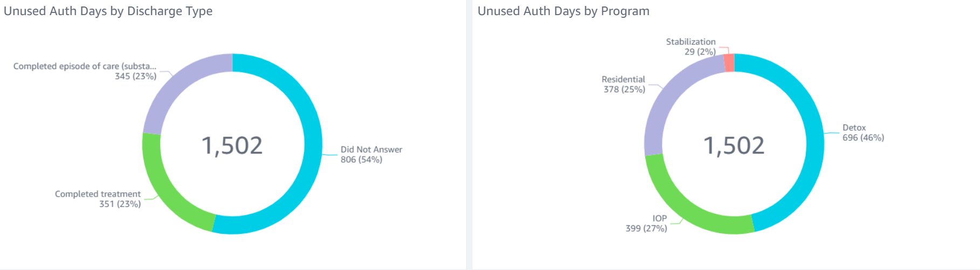The height and width of the screenshot is (270, 980).
Task: Click the "Residential" label text
Action: 623,79
